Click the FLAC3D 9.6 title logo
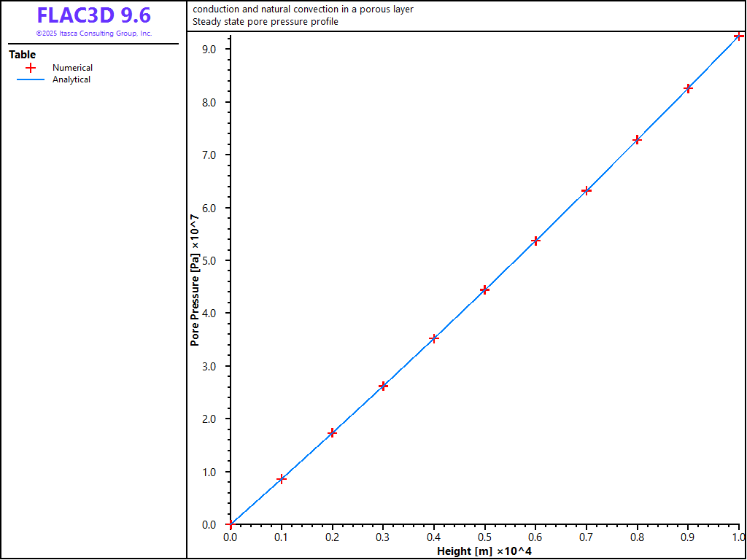747x560 pixels. coord(94,16)
